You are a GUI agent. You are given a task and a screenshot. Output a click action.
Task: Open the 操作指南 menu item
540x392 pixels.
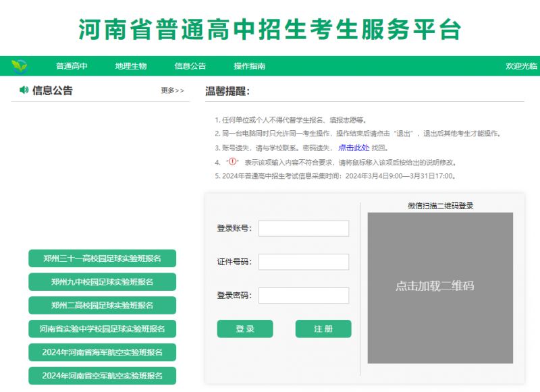(249, 66)
